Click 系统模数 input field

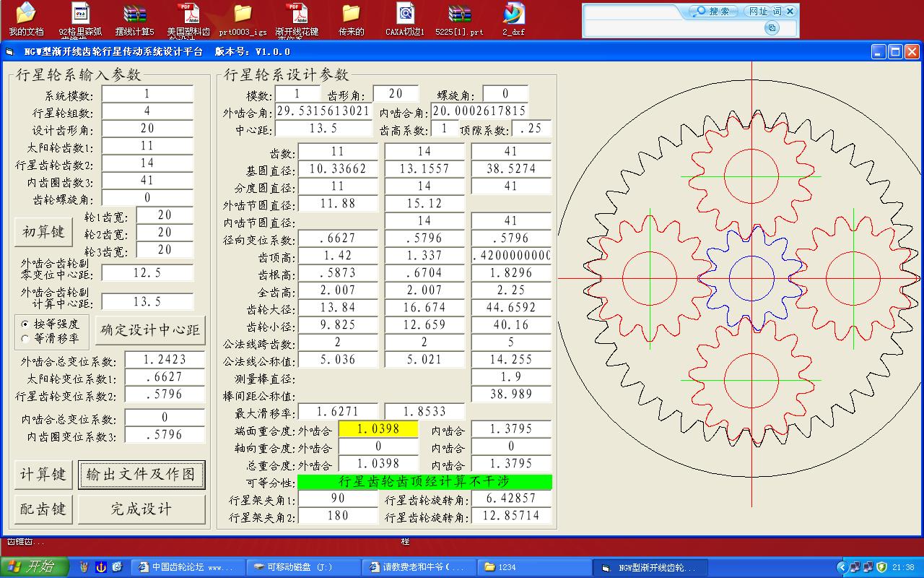click(147, 94)
